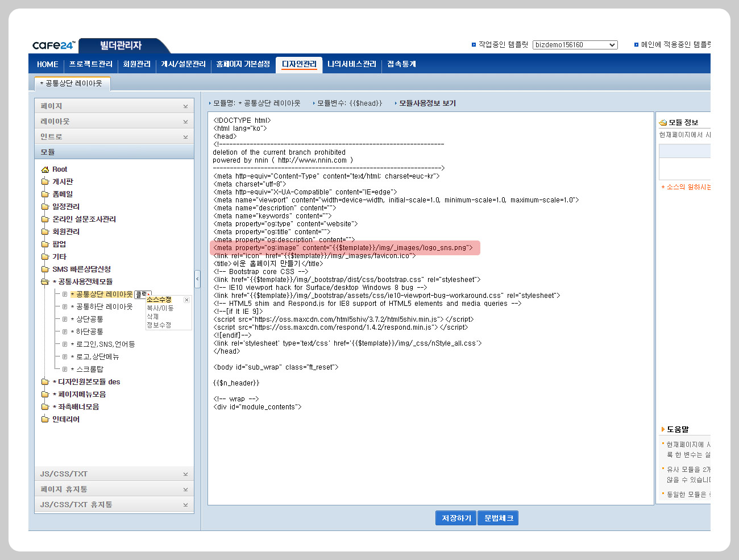The image size is (739, 560).
Task: Click the document icon beside 로그인,SNS,언어등
Action: (65, 345)
